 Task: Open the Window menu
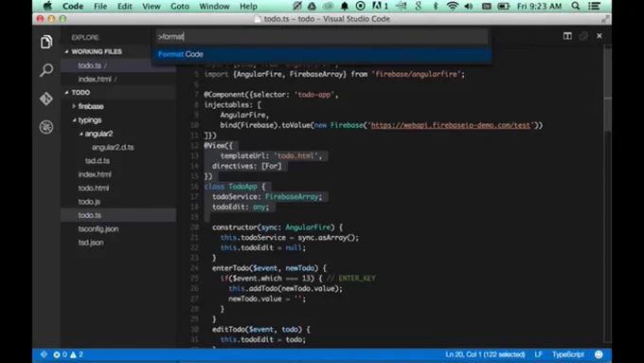pyautogui.click(x=214, y=7)
